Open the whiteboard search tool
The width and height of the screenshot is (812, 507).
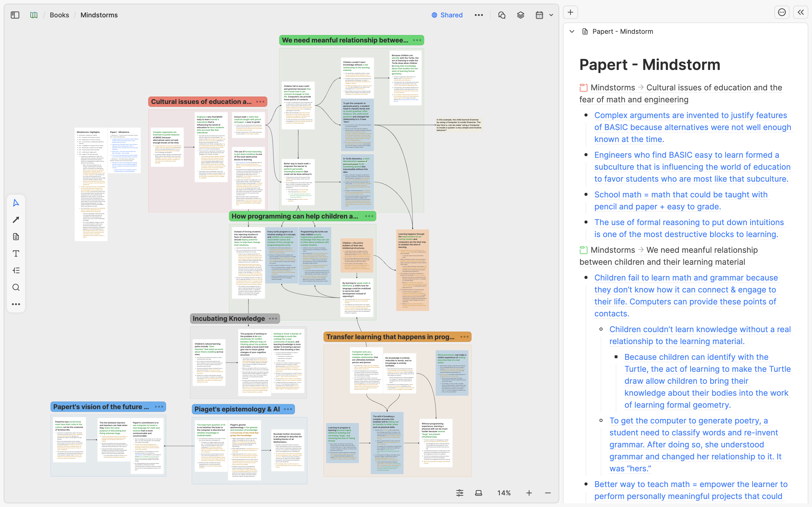click(16, 287)
